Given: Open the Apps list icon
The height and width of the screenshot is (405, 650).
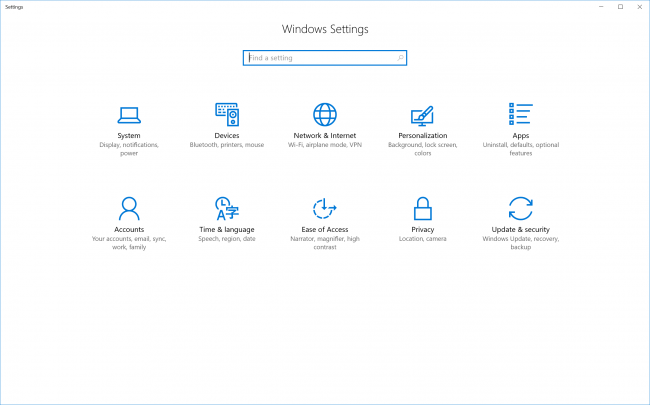Looking at the screenshot, I should point(521,114).
